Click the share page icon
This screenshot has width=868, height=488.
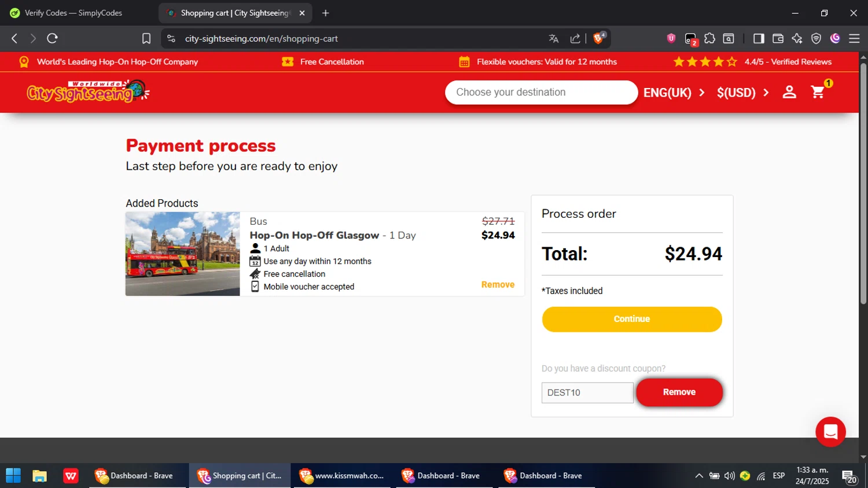tap(575, 38)
